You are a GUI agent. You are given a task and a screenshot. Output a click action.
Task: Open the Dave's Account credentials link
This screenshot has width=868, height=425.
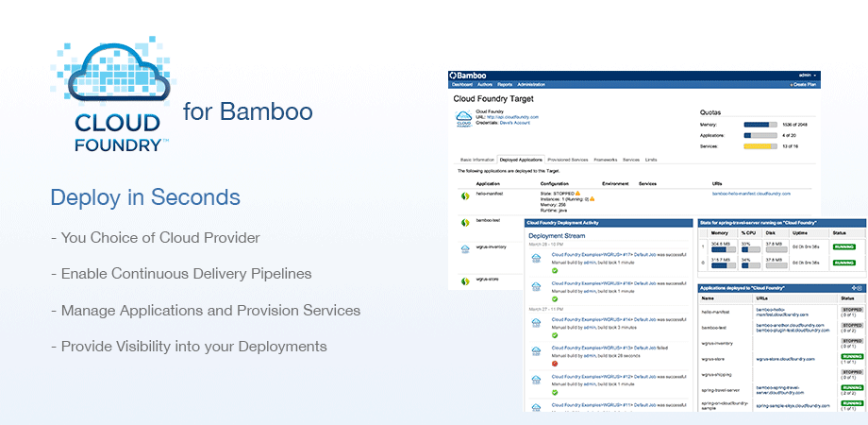tap(515, 123)
